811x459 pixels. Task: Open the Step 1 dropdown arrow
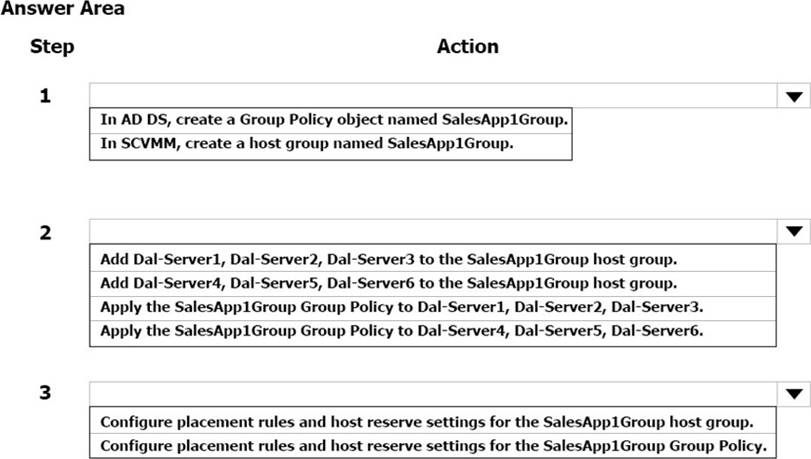point(794,96)
